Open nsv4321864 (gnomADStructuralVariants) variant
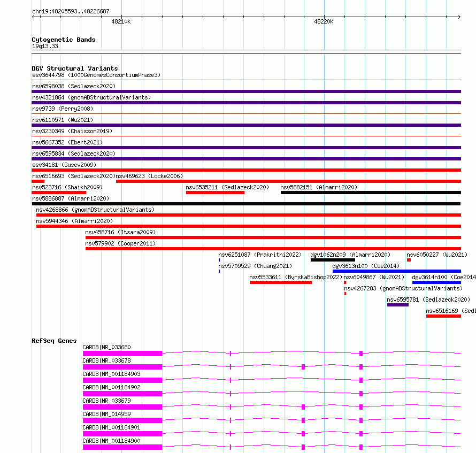 point(91,97)
